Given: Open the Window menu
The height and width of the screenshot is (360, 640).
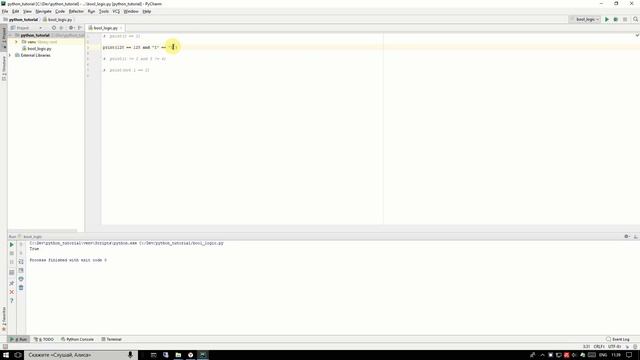Looking at the screenshot, I should (x=131, y=11).
